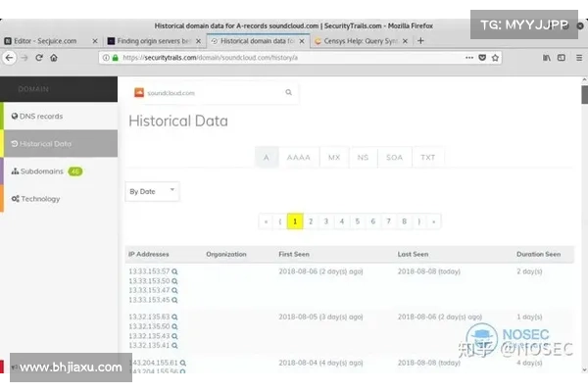588x392 pixels.
Task: Search IP 13.32.135.63 magnifier icon
Action: point(174,318)
